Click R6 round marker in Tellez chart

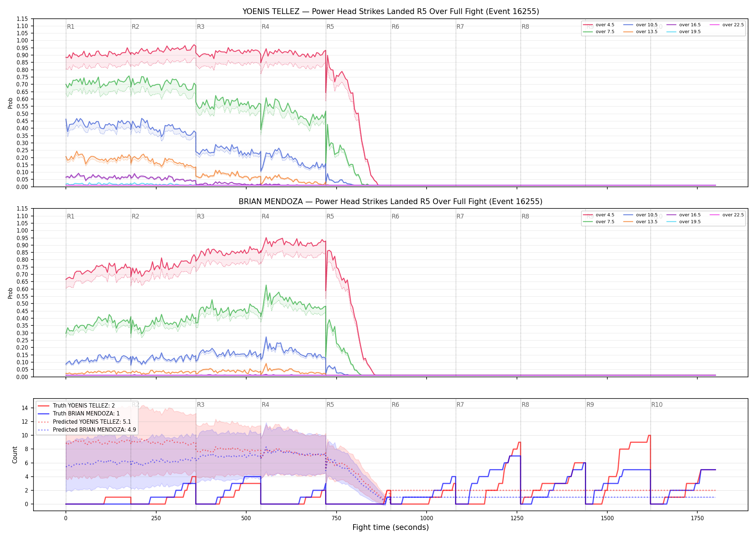[x=395, y=27]
